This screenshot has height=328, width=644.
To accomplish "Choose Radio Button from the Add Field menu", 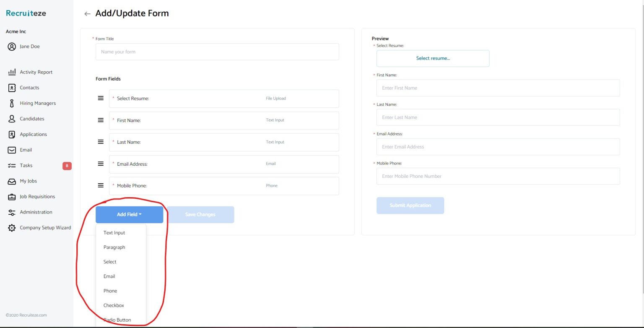I will 117,320.
